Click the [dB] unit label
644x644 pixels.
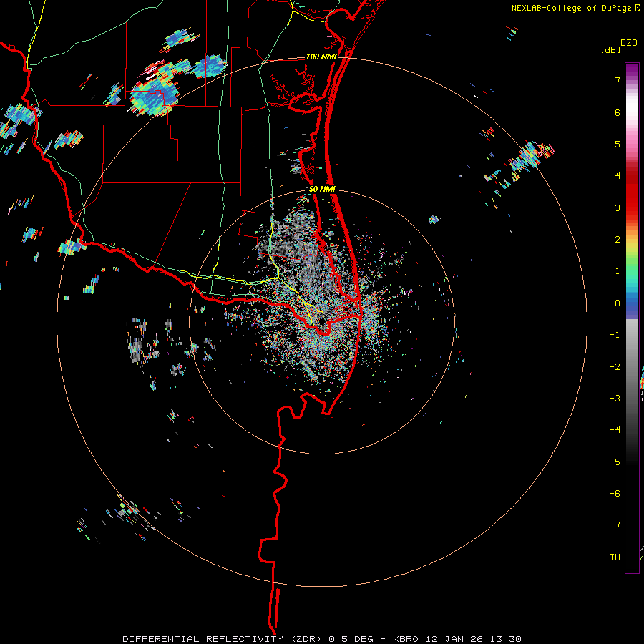point(610,50)
